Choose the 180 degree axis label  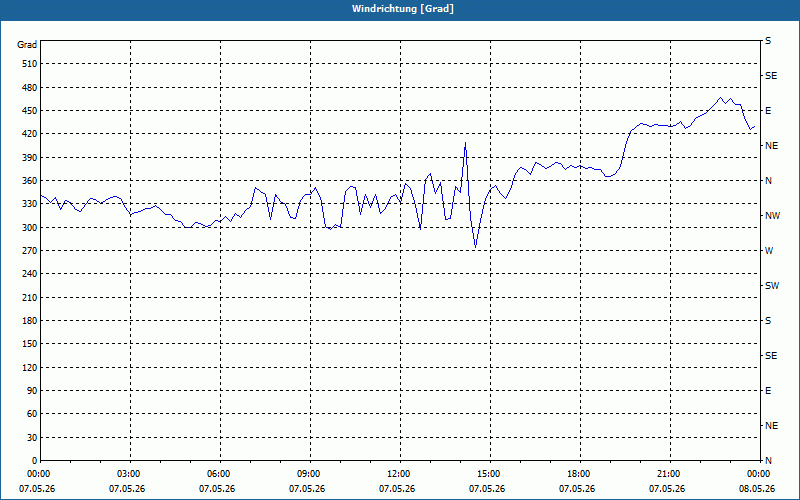coord(30,321)
